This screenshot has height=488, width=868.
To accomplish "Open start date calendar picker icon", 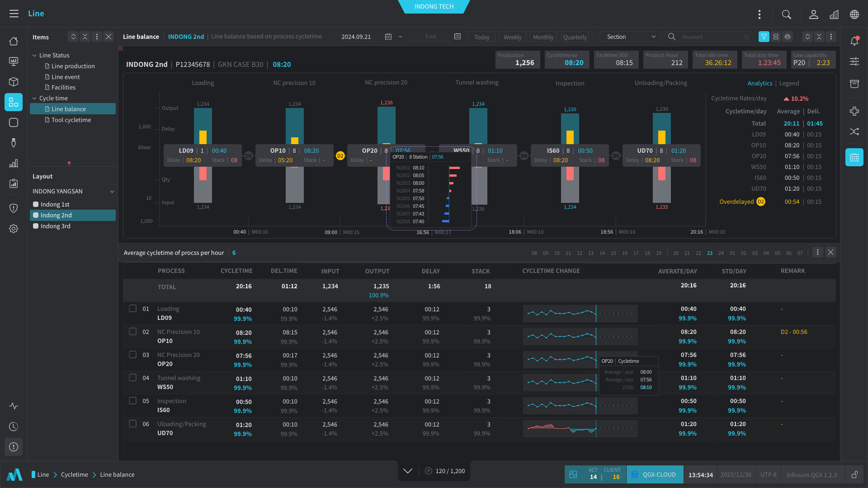I will pos(388,37).
